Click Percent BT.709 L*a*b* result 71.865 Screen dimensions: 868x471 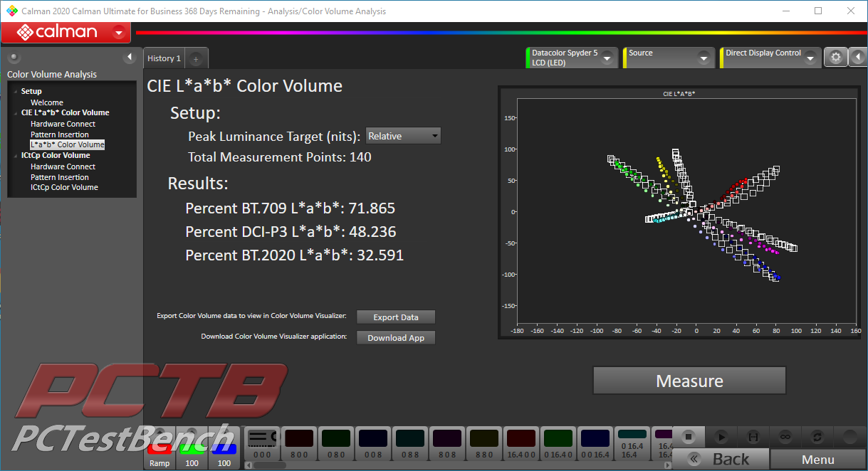(290, 208)
